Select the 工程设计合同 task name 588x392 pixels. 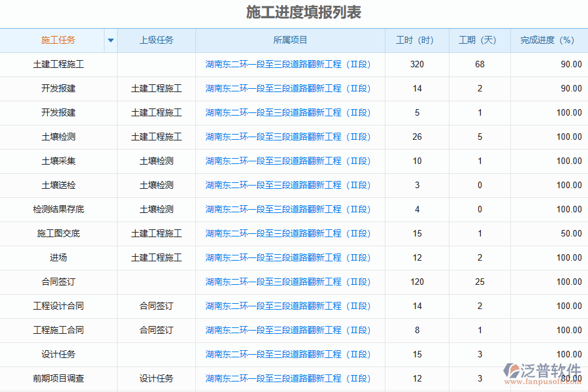(x=58, y=306)
